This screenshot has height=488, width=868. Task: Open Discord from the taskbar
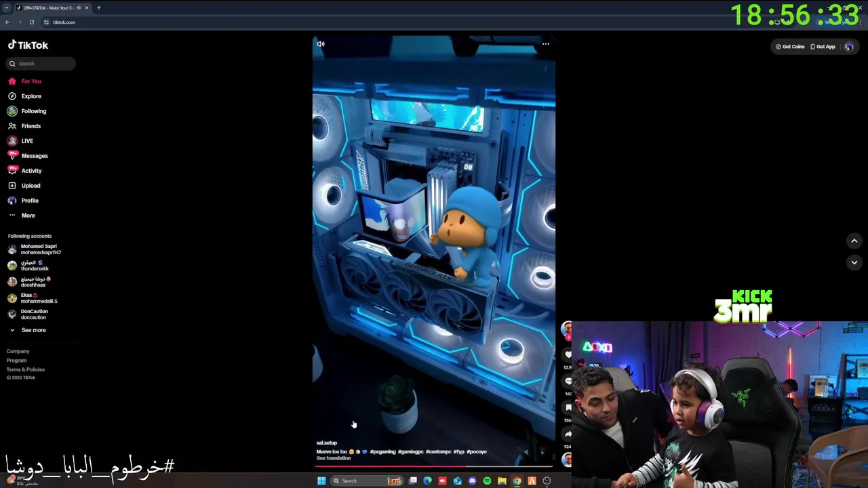click(472, 481)
